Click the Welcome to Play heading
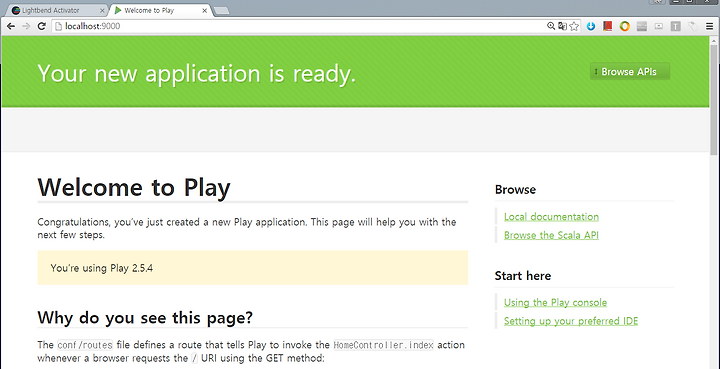The image size is (720, 369). coord(134,187)
